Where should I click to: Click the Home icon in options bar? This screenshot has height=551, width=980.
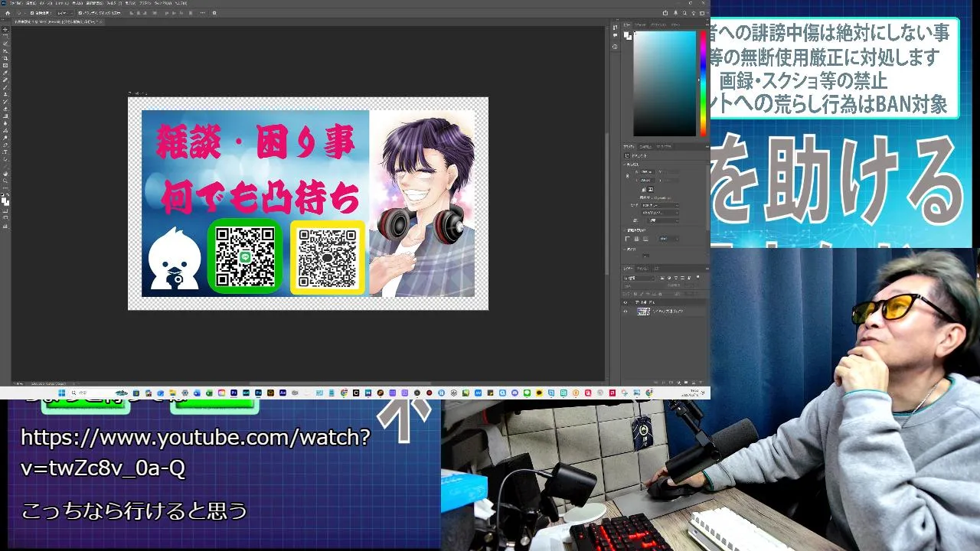(8, 13)
